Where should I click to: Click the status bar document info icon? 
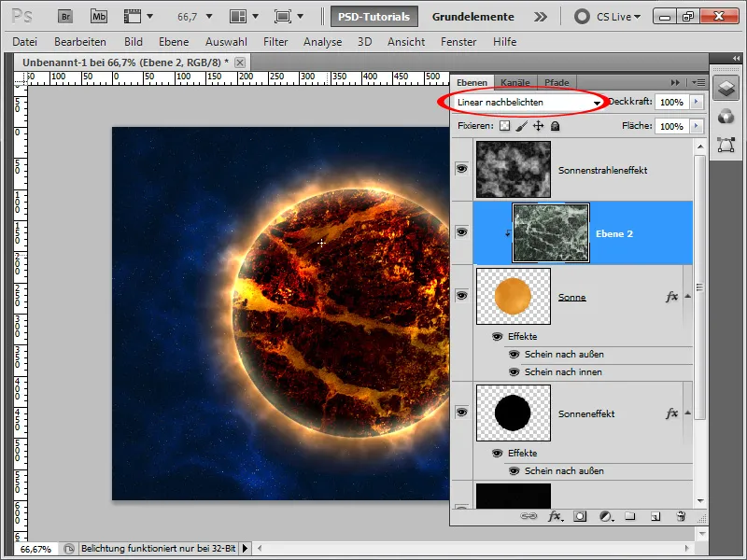[68, 549]
